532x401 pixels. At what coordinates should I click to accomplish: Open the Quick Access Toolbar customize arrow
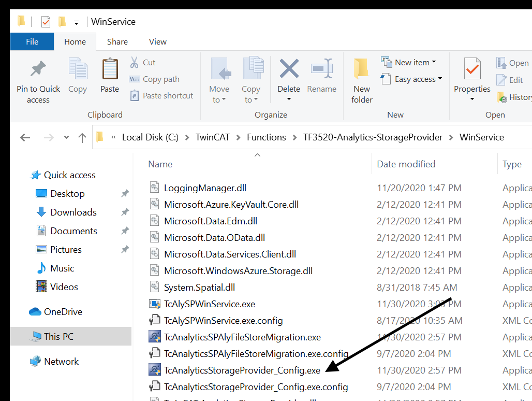77,23
